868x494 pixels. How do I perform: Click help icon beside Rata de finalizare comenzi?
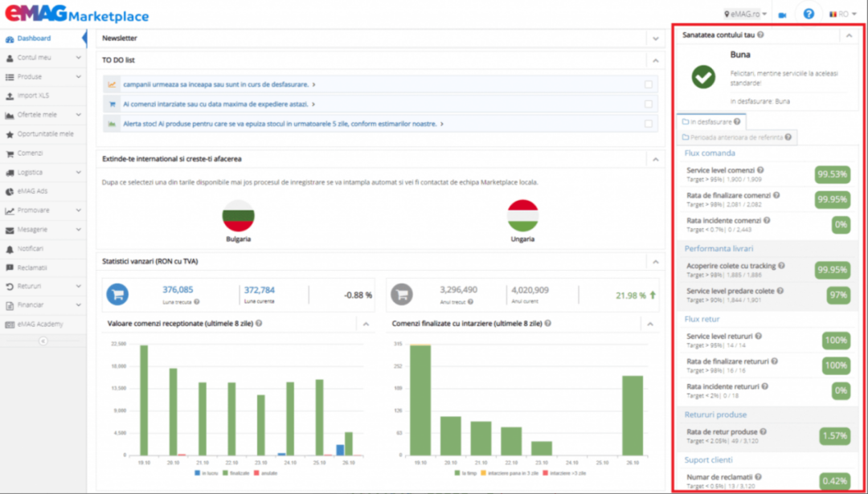(776, 195)
